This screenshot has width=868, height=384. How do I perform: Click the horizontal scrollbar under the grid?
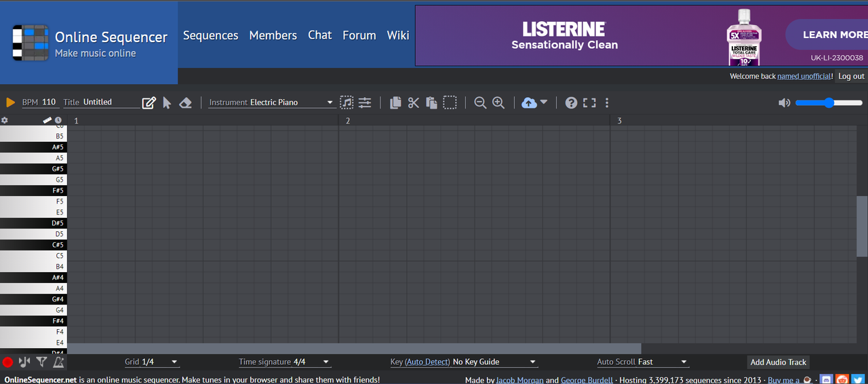tap(354, 348)
